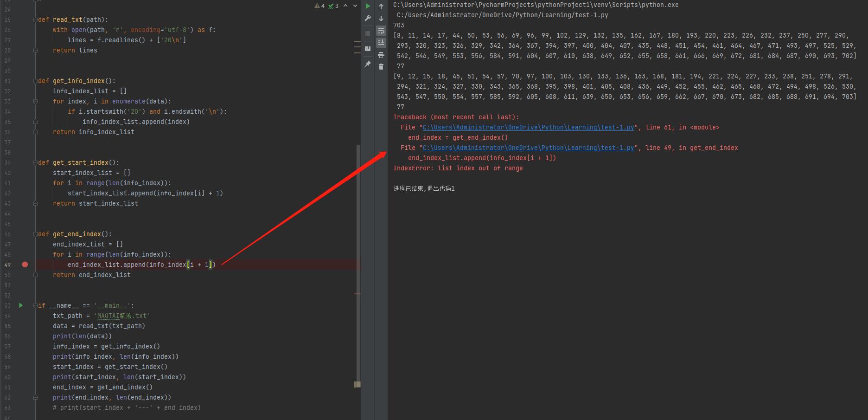Fold the get_start_index function block

35,163
